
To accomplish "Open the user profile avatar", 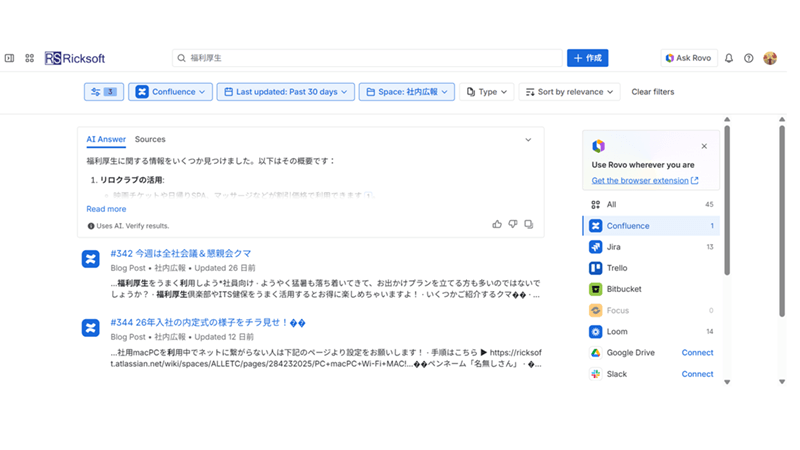I will point(770,58).
